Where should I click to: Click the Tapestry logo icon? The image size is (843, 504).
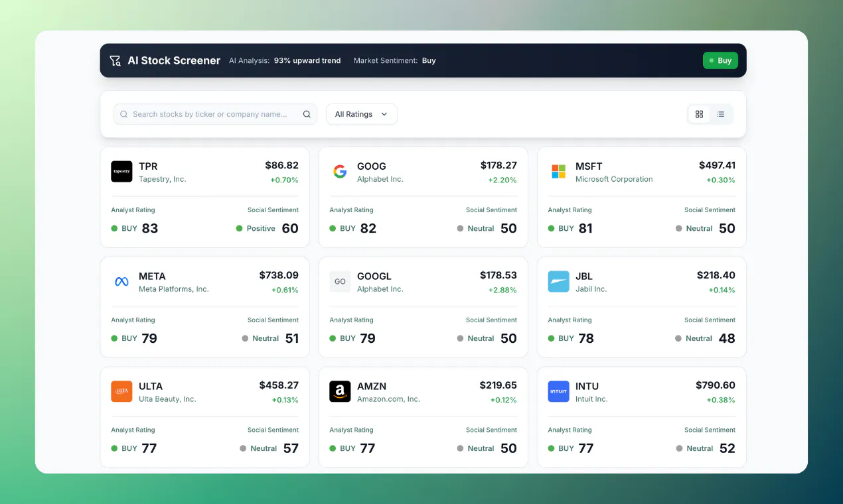pos(121,171)
